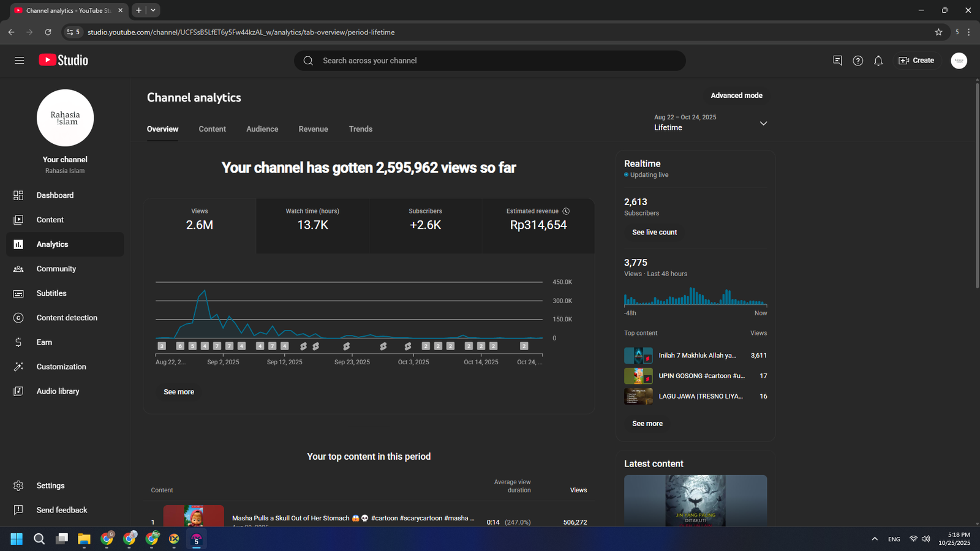
Task: Click the Realtime 48-hour views bar chart
Action: tap(695, 297)
